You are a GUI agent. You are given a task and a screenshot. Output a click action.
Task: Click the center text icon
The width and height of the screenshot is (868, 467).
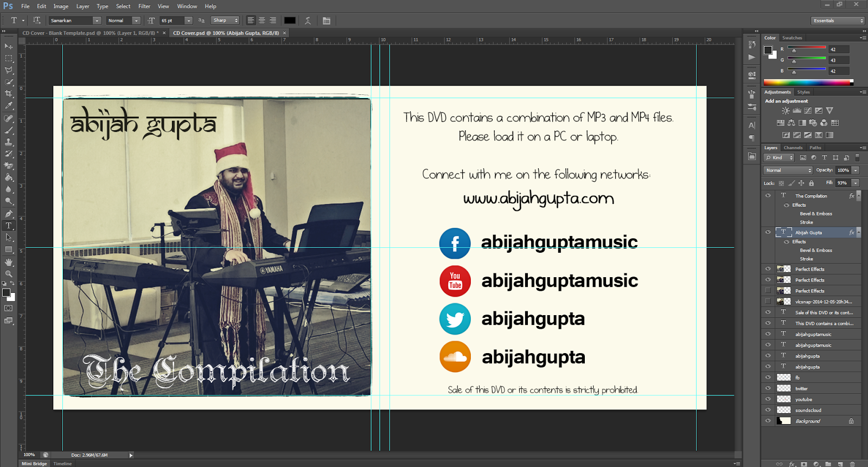(261, 21)
